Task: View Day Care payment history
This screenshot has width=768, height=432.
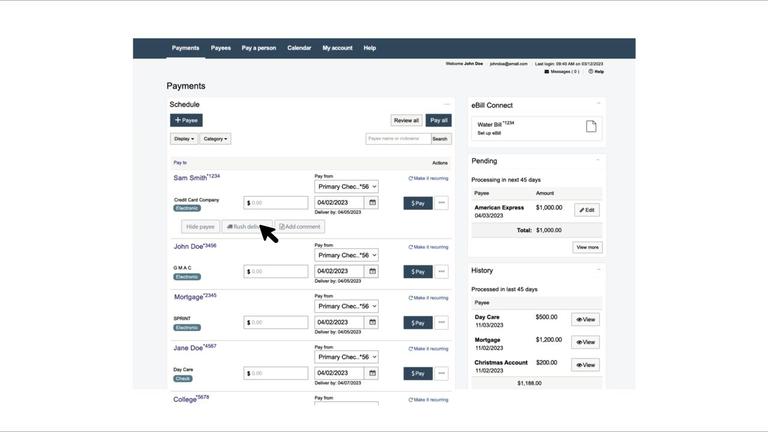Action: 585,320
